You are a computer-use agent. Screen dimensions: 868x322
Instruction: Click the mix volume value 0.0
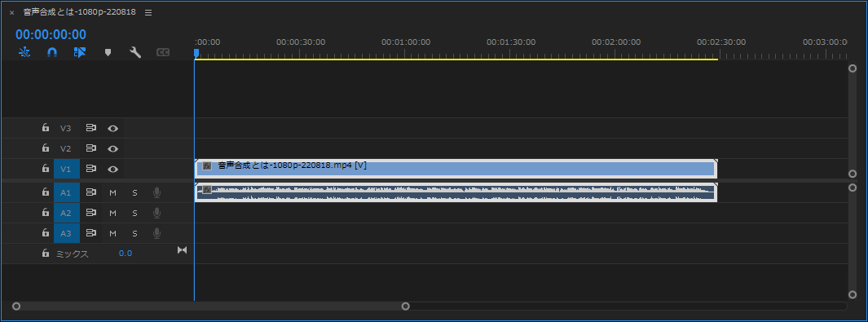point(126,254)
